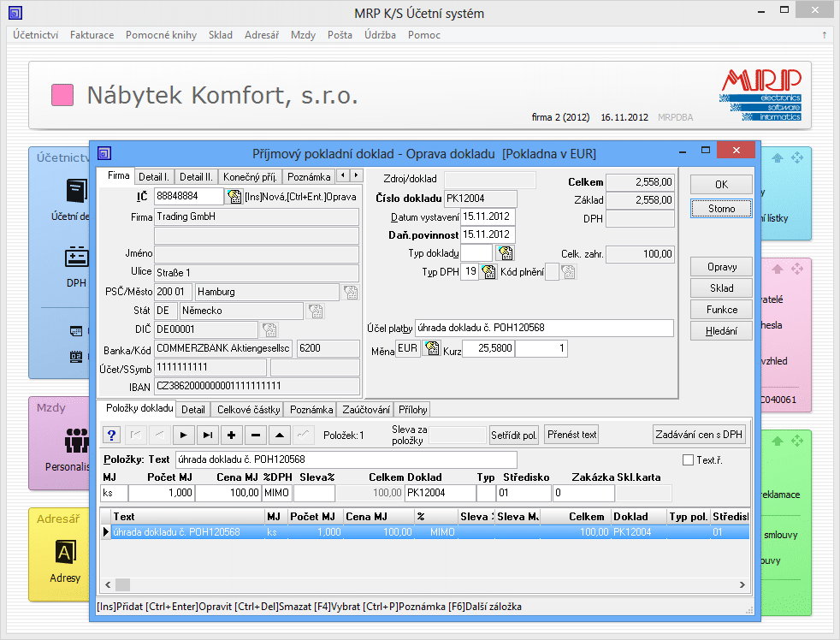The width and height of the screenshot is (840, 640).
Task: Open the DPH icon in Účetnictví panel
Action: click(x=77, y=257)
